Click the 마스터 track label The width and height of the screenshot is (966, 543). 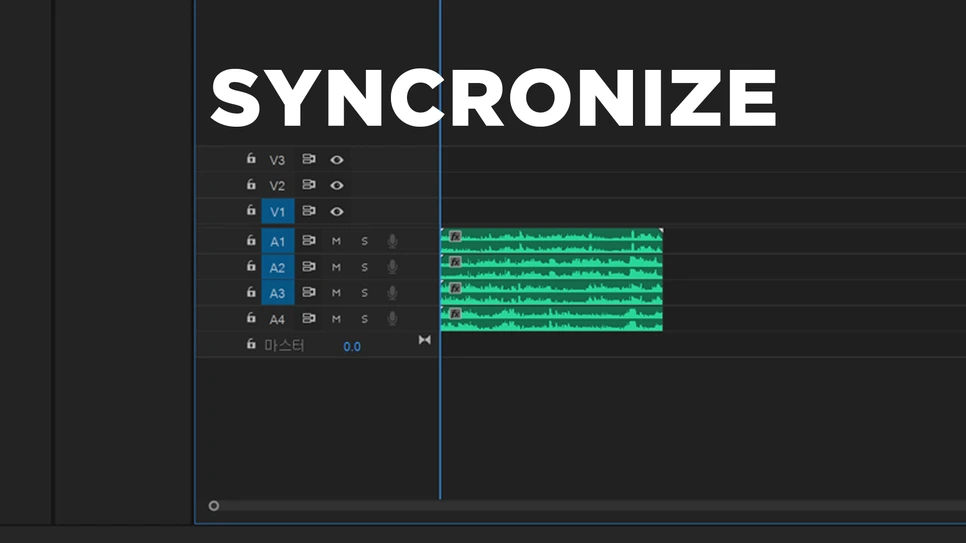(285, 345)
